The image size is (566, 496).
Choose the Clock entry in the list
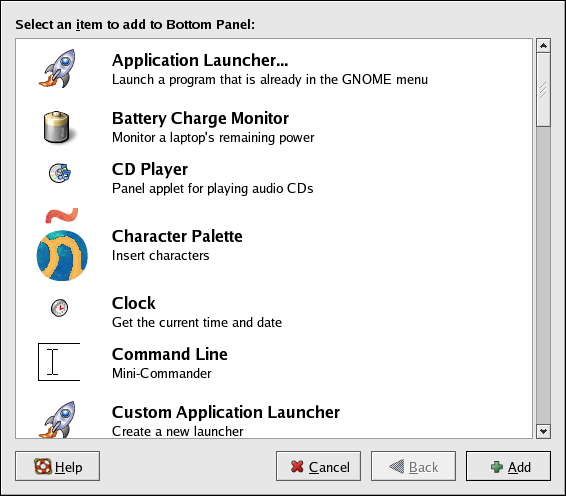click(274, 312)
